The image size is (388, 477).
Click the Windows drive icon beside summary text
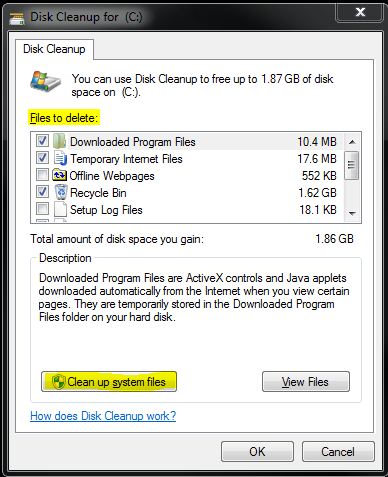point(45,82)
